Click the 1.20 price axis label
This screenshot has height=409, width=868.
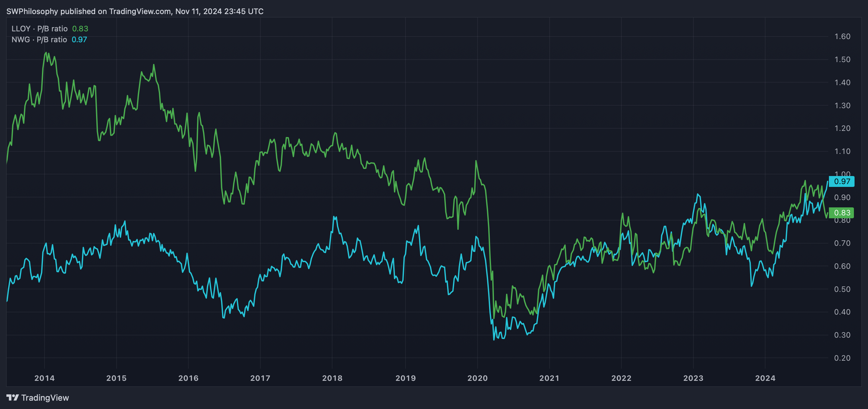pos(842,128)
